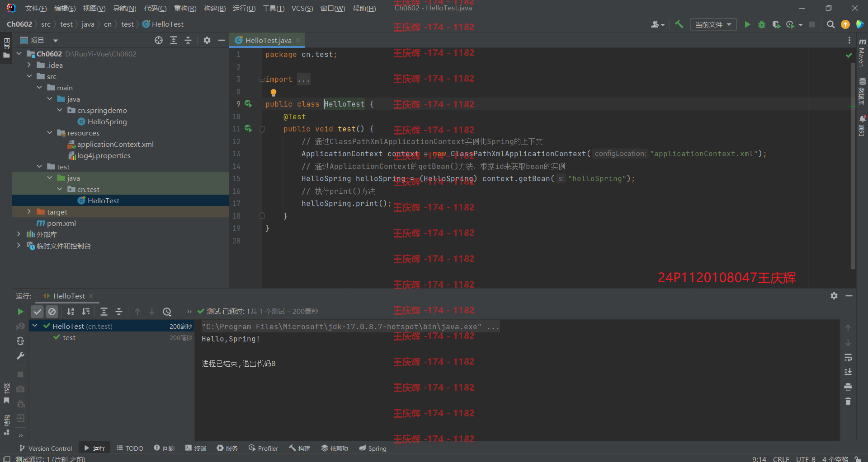
Task: Open the user account icon in toolbar
Action: [x=657, y=24]
